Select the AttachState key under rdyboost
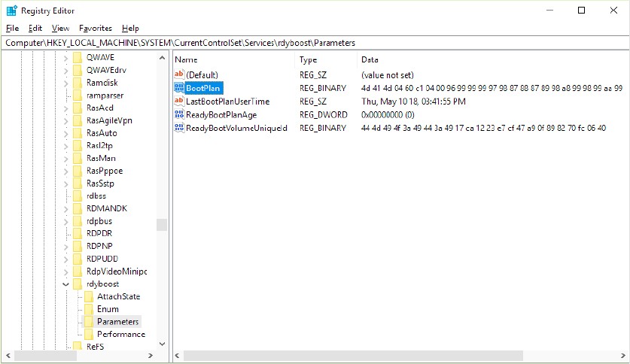 click(x=118, y=297)
